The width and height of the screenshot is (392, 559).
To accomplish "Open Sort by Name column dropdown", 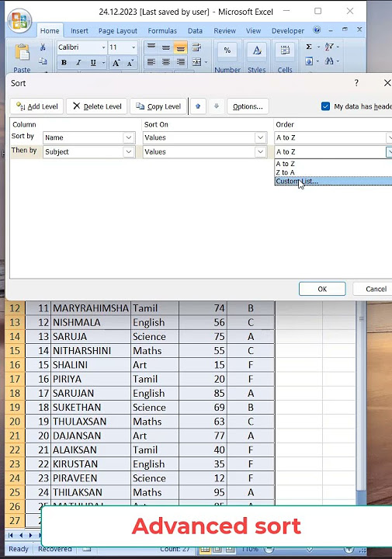I will (129, 137).
